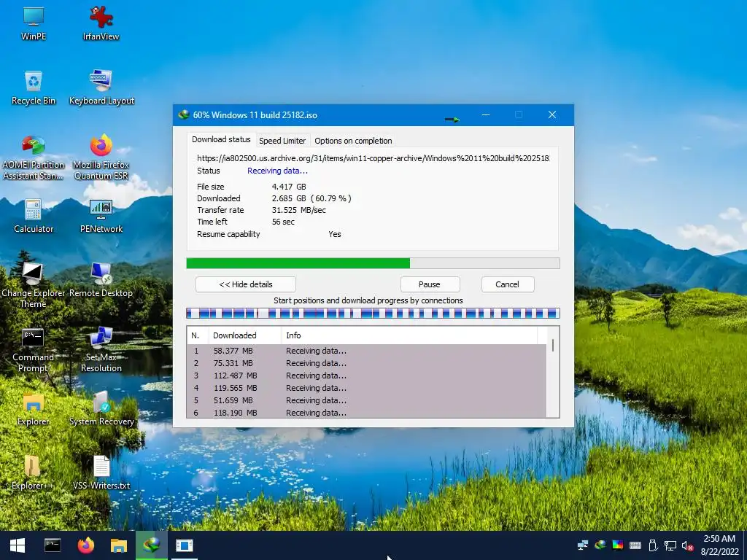Open the network computers tray icon
Screen dimensions: 747x560
pos(582,545)
